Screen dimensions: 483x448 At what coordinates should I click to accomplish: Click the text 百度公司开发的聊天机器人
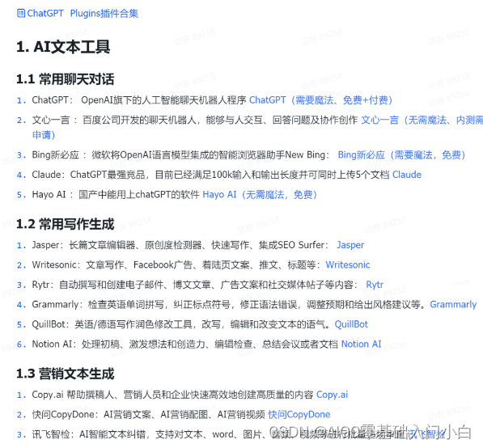coord(139,120)
